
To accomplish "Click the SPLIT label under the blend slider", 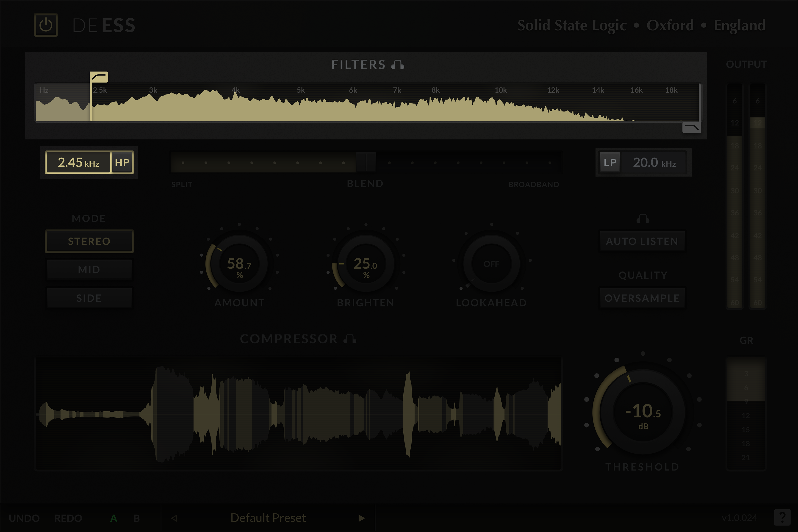I will (x=182, y=185).
